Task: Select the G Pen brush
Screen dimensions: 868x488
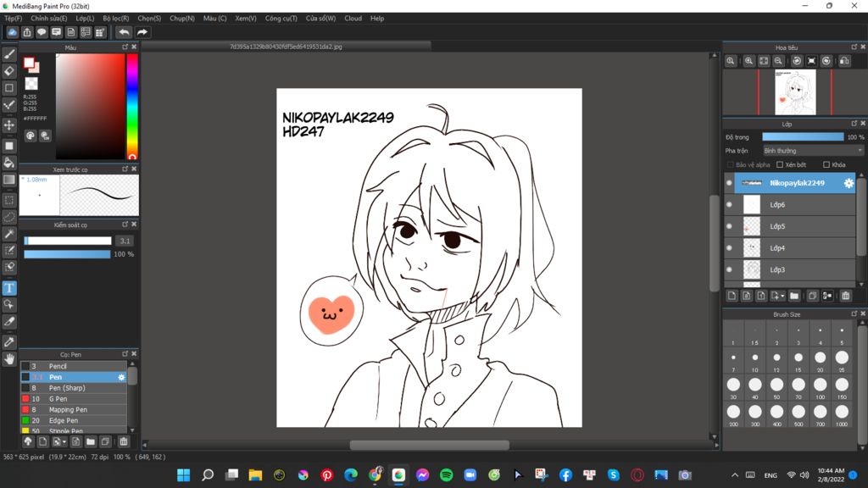Action: tap(74, 399)
